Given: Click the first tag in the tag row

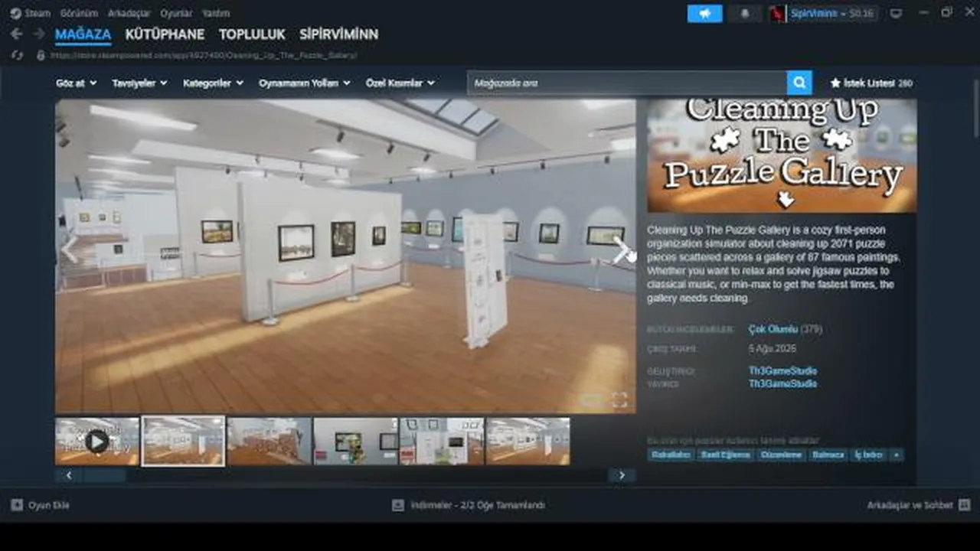Looking at the screenshot, I should (671, 455).
